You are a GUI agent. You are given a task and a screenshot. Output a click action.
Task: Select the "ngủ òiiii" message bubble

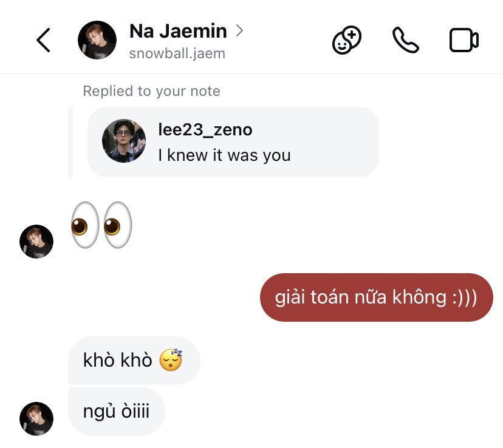[116, 412]
